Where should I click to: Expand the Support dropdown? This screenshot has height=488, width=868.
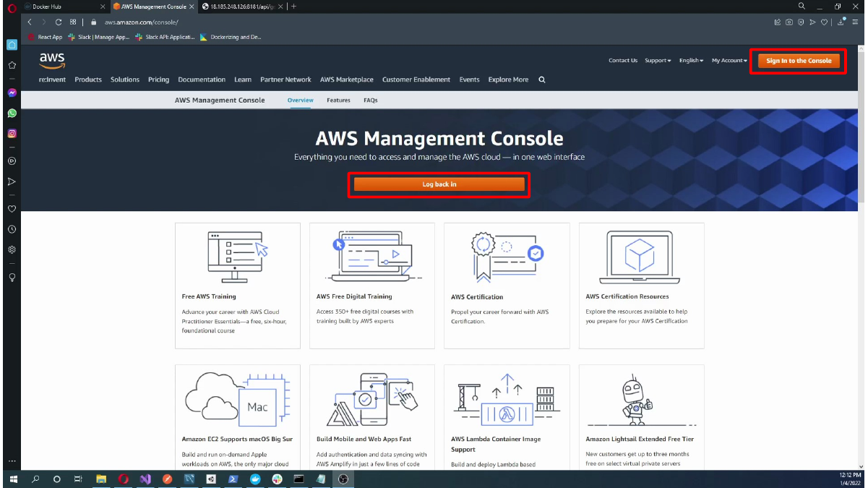coord(658,61)
